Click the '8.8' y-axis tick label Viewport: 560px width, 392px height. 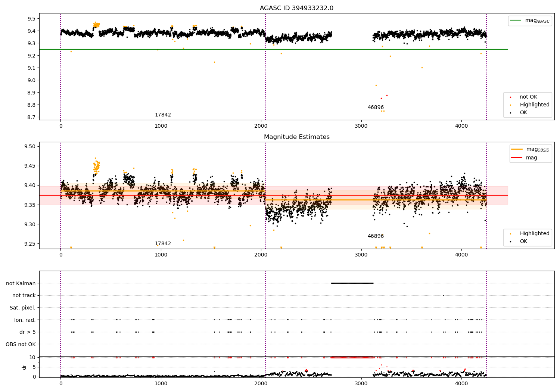[31, 105]
